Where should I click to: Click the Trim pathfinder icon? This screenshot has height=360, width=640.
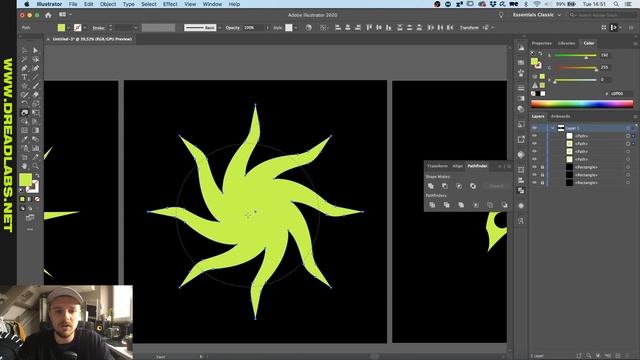[x=447, y=205]
